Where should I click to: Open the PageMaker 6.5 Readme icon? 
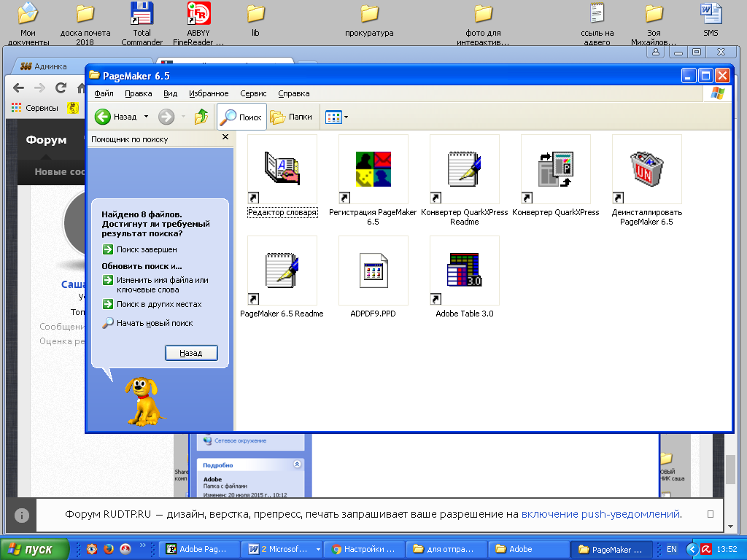click(x=282, y=271)
